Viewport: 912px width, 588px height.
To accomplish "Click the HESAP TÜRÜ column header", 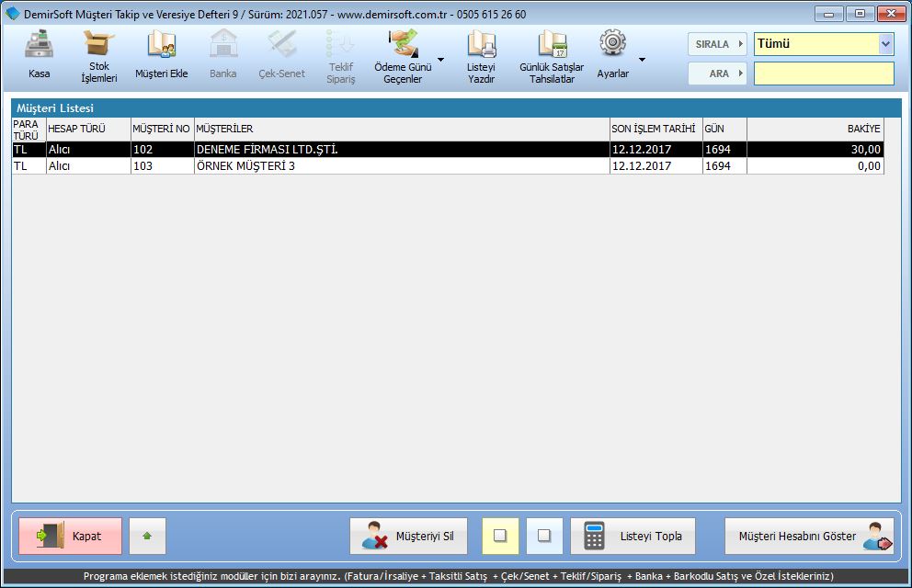I will (88, 129).
